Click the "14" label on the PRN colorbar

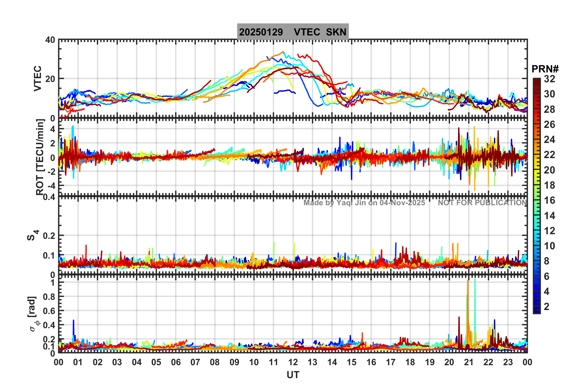[x=549, y=215]
